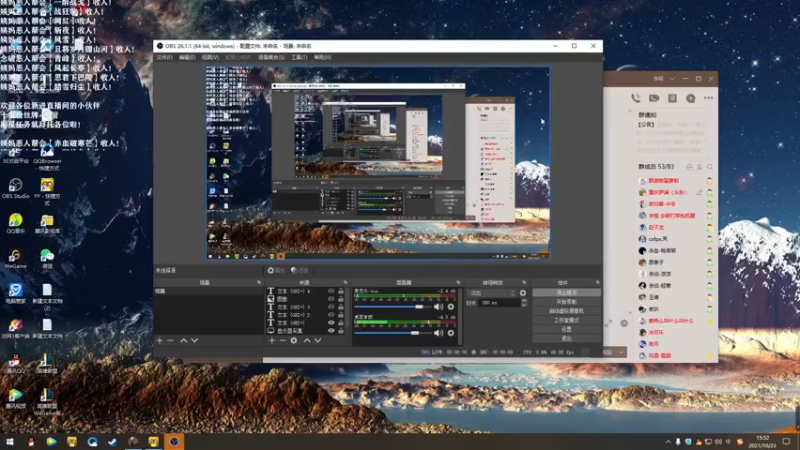Viewport: 800px width, 450px height.
Task: Click 开始录制 button
Action: (566, 302)
